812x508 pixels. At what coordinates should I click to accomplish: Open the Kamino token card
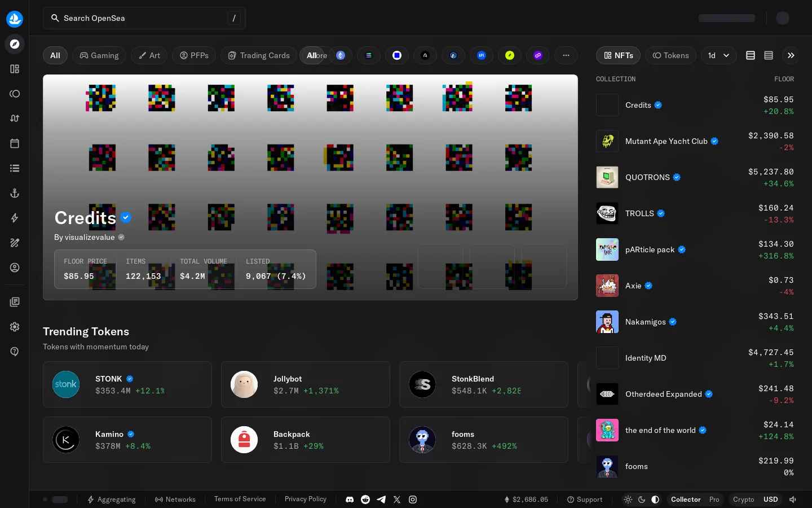(127, 440)
